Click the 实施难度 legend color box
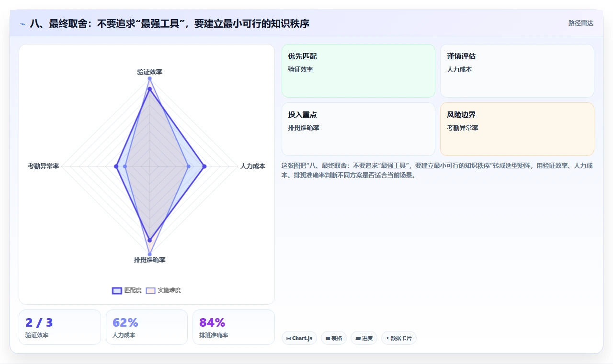This screenshot has height=364, width=613. [x=150, y=290]
